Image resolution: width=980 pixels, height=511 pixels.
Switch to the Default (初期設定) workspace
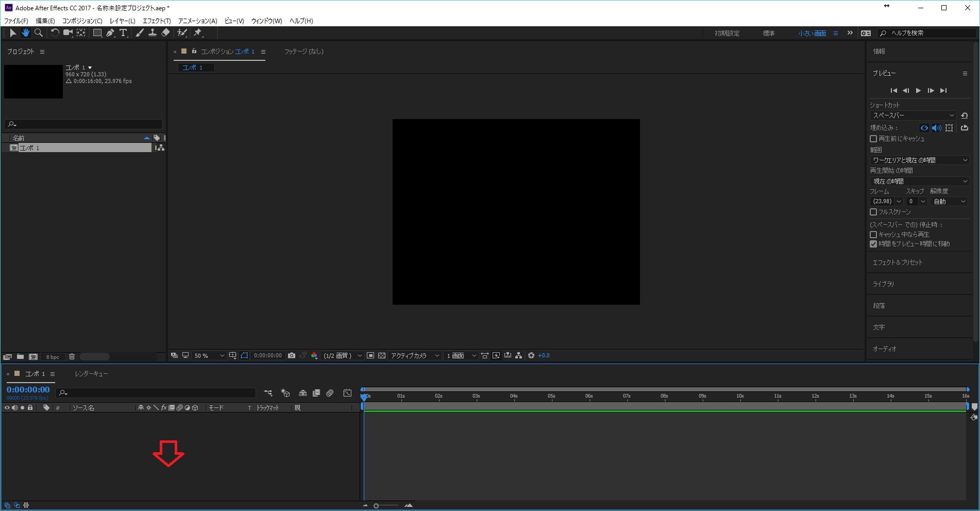(727, 33)
